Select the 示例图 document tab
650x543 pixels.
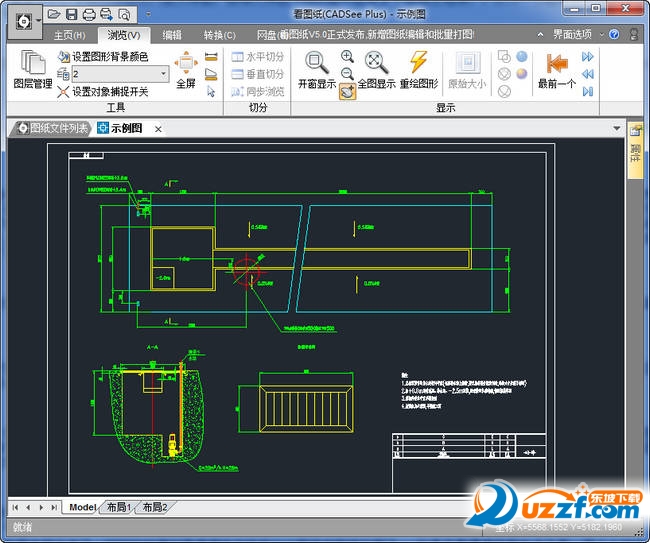(126, 128)
